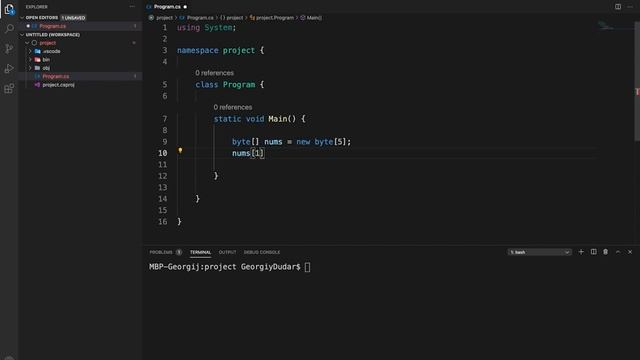Collapse the project folder
The image size is (640, 360).
pos(27,43)
